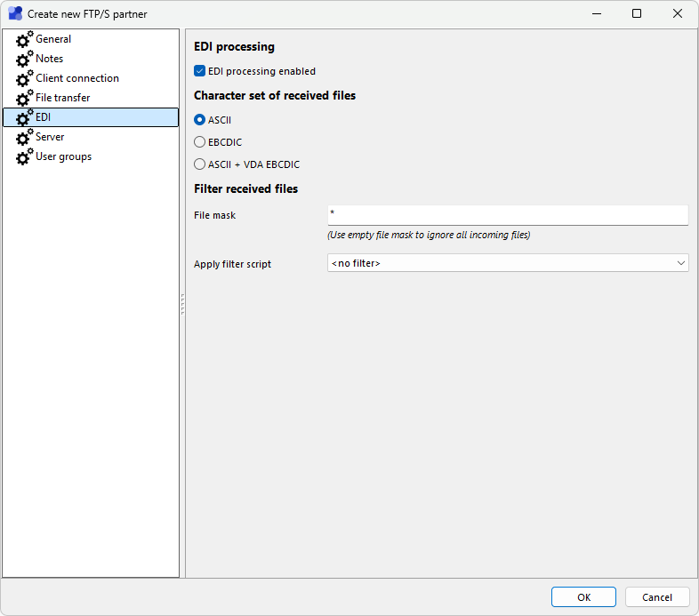Viewport: 699px width, 616px height.
Task: Choose ASCII + VDA EBCDIC radio button
Action: pos(199,164)
